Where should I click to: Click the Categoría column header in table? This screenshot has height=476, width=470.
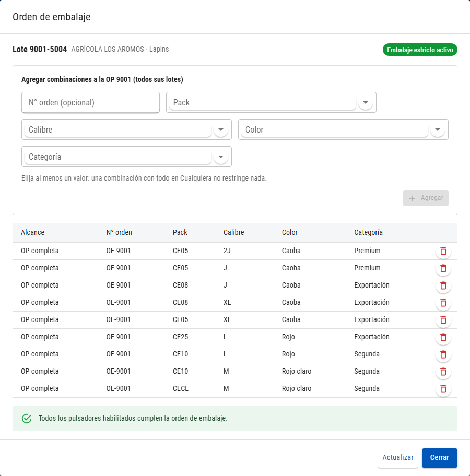pyautogui.click(x=369, y=233)
